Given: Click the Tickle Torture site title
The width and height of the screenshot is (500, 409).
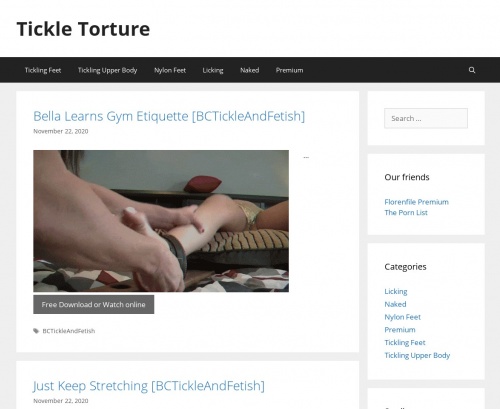Looking at the screenshot, I should tap(83, 29).
